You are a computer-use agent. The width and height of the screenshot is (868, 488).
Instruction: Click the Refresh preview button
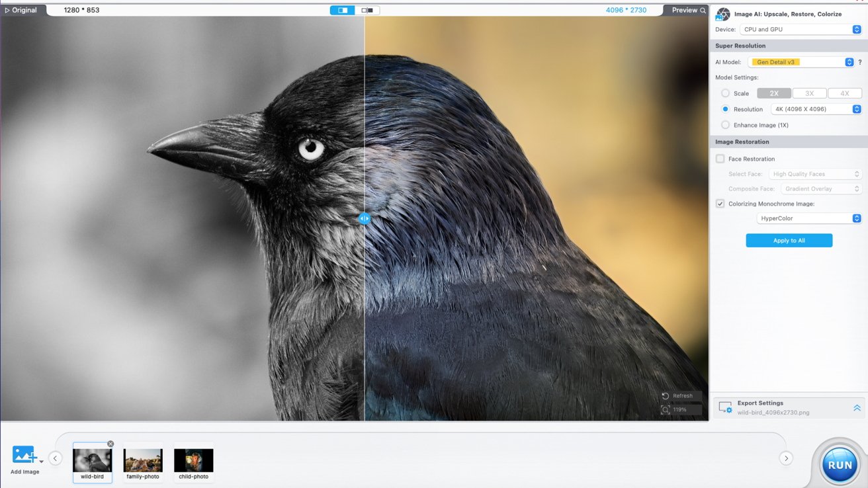pos(680,395)
